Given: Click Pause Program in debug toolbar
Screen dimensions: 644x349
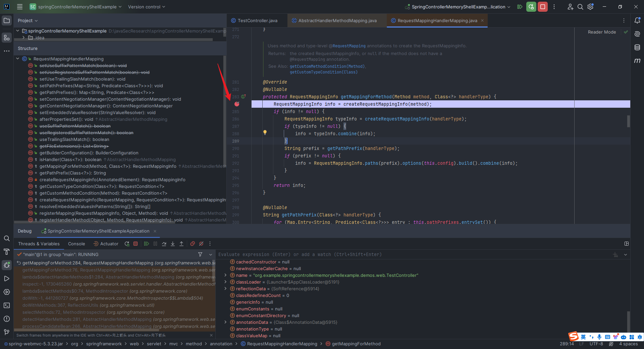Looking at the screenshot, I should pyautogui.click(x=155, y=244).
